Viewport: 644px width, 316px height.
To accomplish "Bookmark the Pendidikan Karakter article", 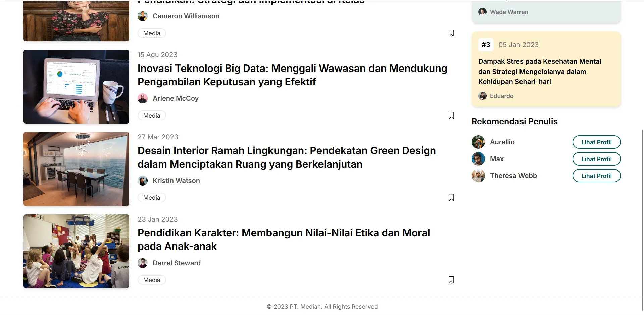I will [451, 280].
